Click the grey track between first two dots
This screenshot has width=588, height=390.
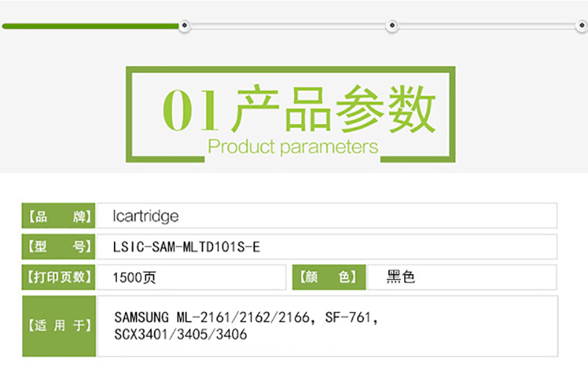click(288, 26)
